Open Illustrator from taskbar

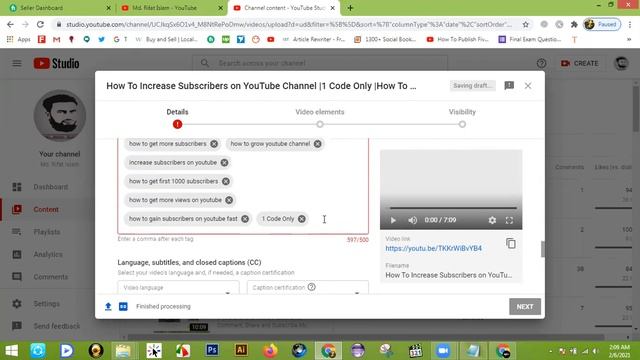click(x=241, y=351)
